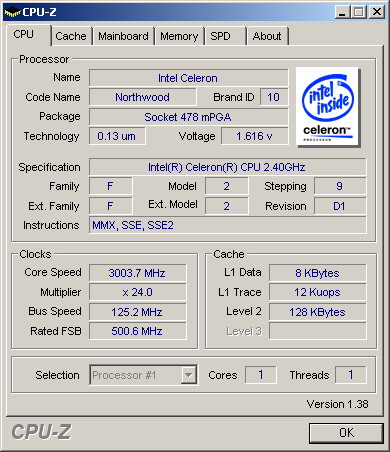Switch to the Cache tab
The image size is (390, 452).
click(71, 36)
